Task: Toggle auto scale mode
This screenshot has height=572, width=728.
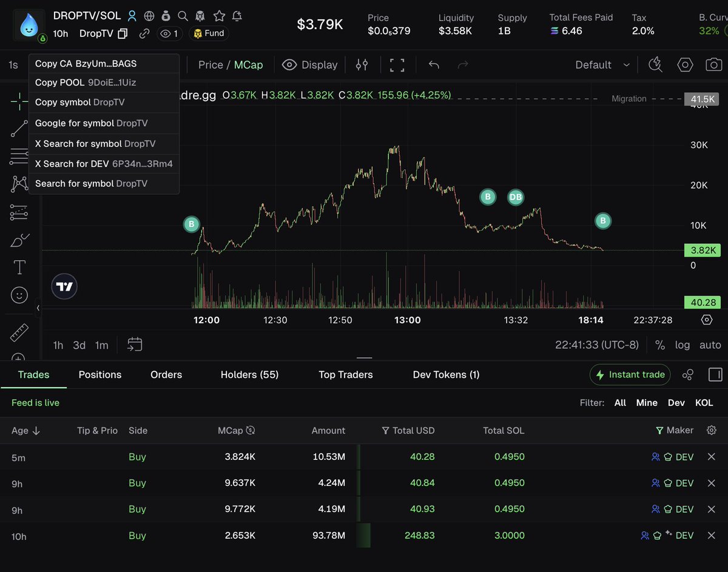Action: [710, 345]
